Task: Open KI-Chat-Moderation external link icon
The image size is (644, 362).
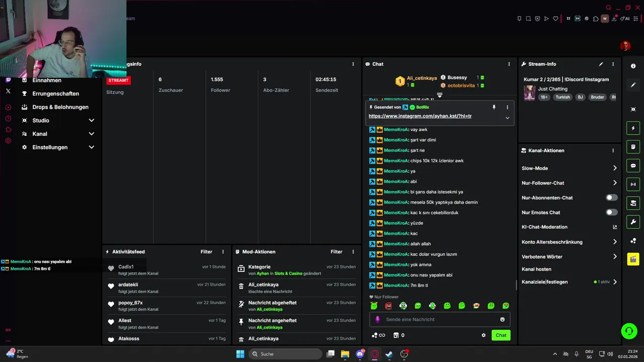Action: point(615,227)
